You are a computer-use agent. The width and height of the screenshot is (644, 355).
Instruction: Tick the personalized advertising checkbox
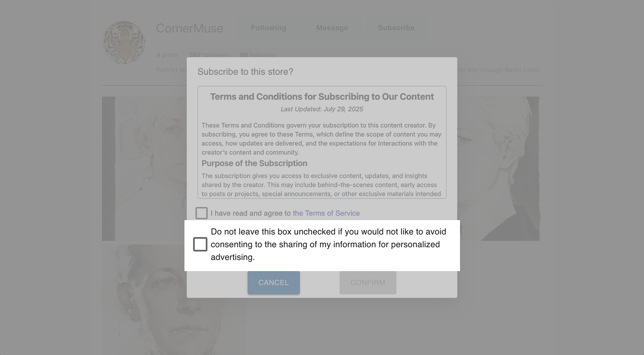tap(200, 244)
